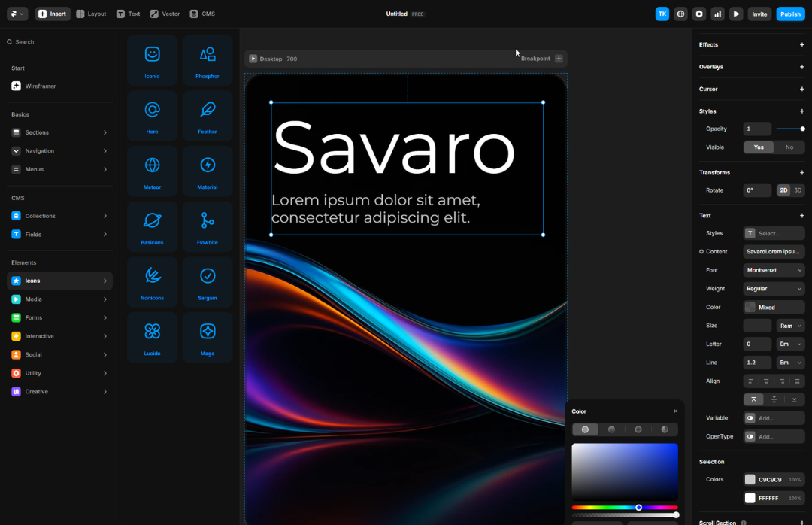Select the FFFFFF color swatch
Image resolution: width=812 pixels, height=525 pixels.
pos(750,497)
